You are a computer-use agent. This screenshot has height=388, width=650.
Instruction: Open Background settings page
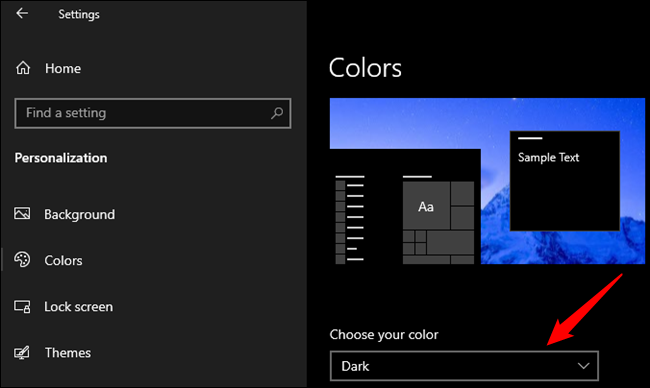pos(80,214)
